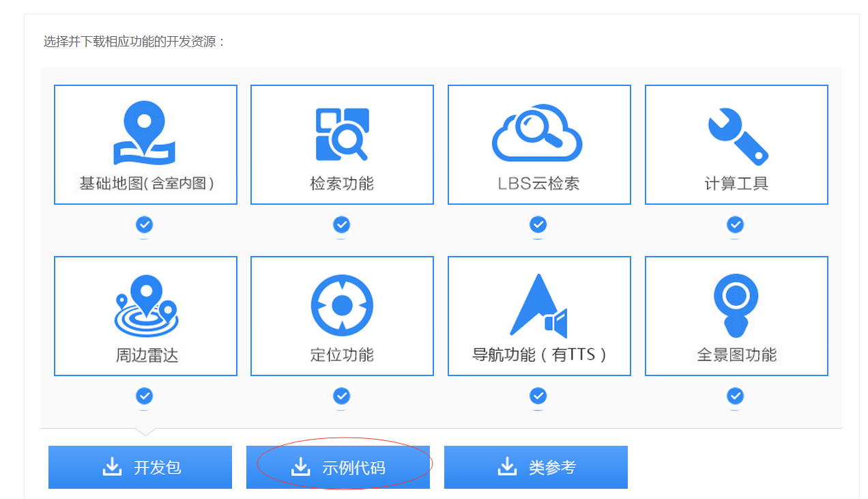Uncheck the LBS云检索 checkmark
868x499 pixels.
tap(538, 225)
